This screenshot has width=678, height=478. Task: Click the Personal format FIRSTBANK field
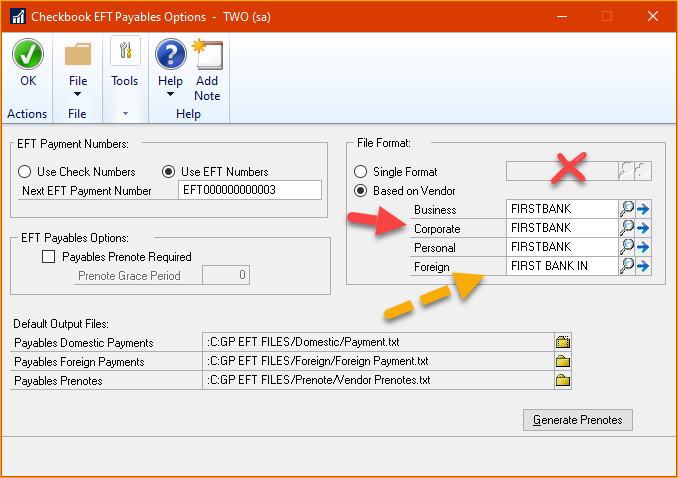coord(562,247)
